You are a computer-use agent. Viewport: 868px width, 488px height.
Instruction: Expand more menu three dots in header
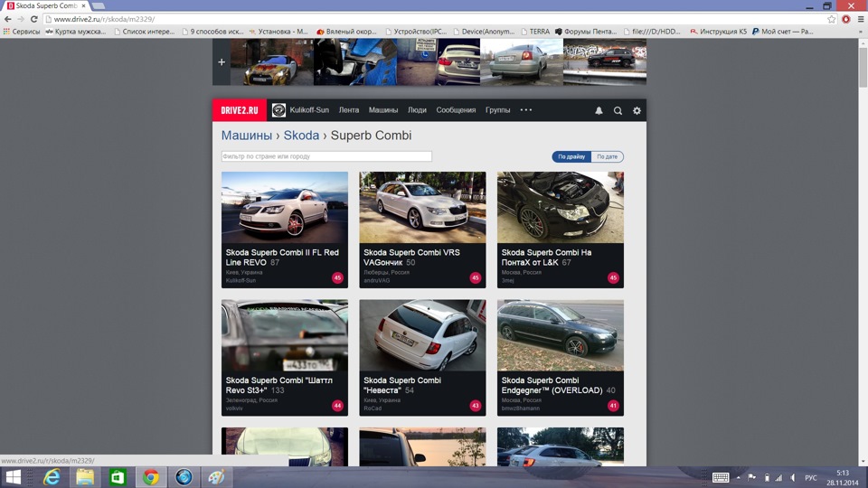tap(526, 109)
